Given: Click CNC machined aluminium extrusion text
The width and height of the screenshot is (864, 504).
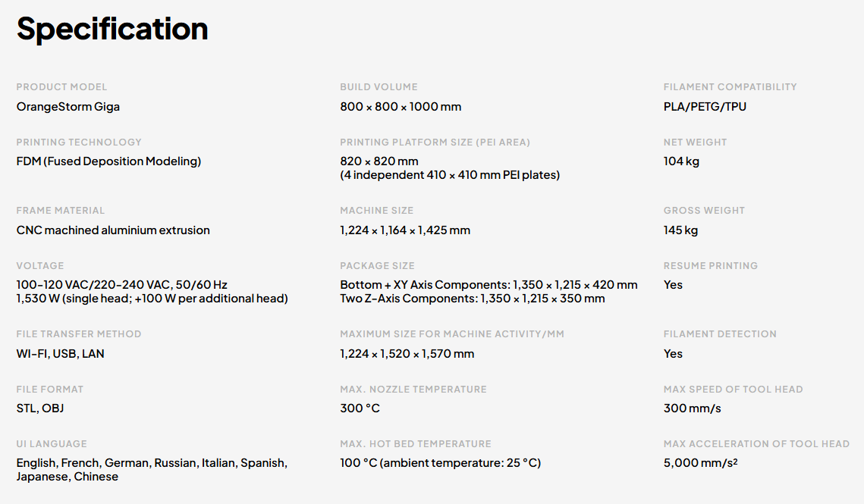Looking at the screenshot, I should click(113, 230).
